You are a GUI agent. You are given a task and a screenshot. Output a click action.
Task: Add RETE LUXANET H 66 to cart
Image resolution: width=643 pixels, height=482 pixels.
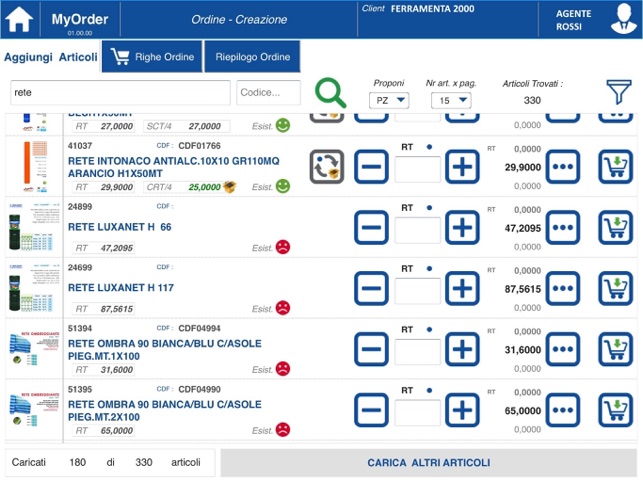click(616, 227)
